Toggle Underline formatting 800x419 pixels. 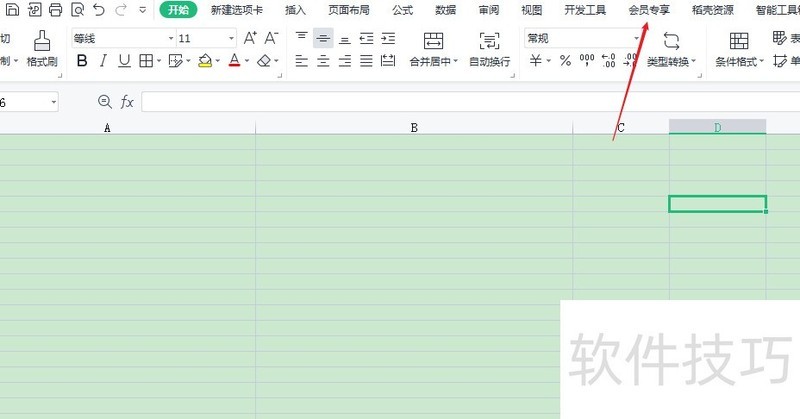click(x=124, y=61)
